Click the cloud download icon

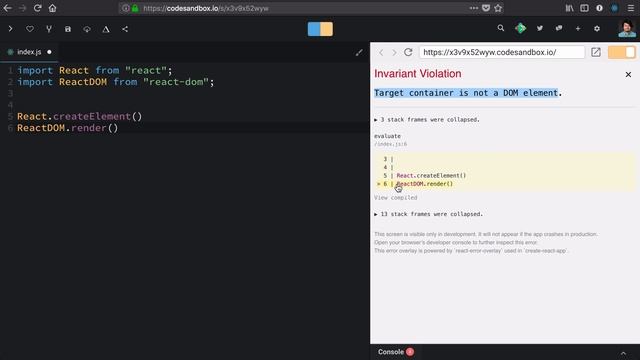[x=87, y=29]
